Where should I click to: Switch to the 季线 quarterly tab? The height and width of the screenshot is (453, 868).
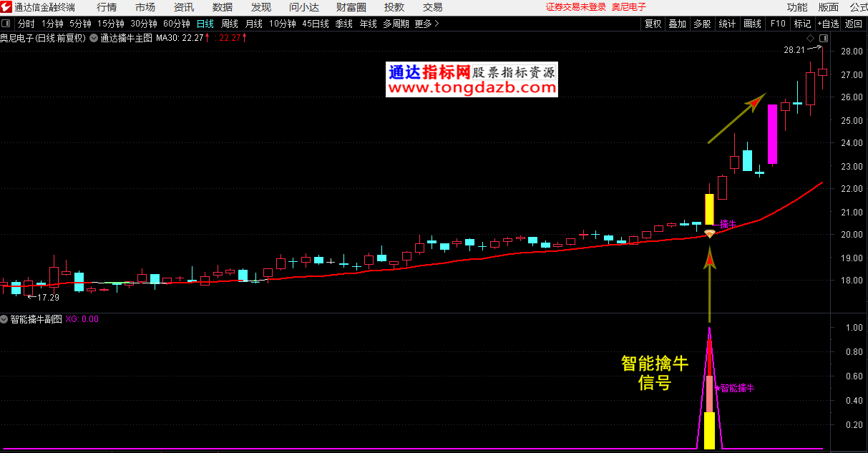pos(343,24)
